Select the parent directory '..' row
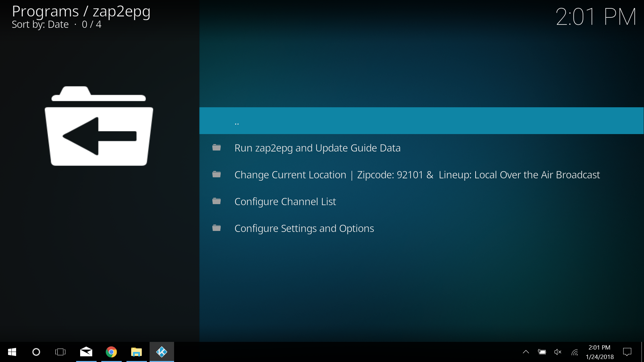The width and height of the screenshot is (644, 362). (x=421, y=121)
